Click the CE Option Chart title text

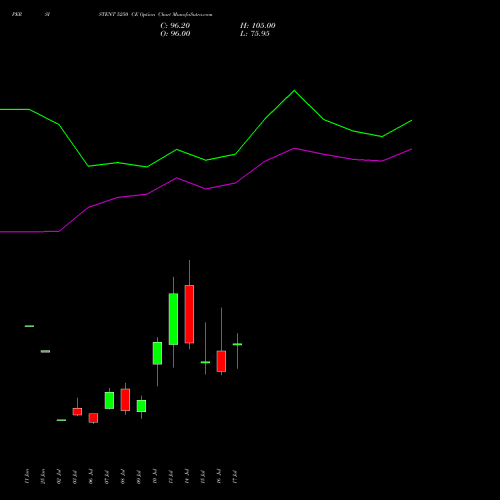click(x=155, y=14)
